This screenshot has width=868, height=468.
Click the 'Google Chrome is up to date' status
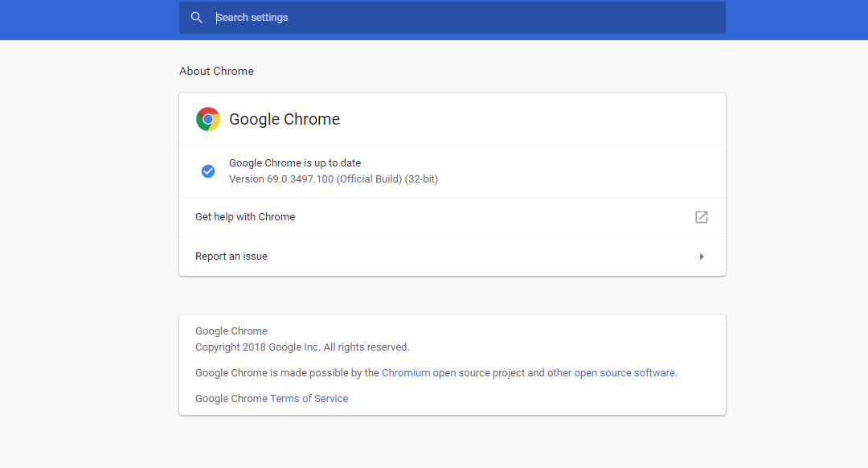[x=295, y=163]
